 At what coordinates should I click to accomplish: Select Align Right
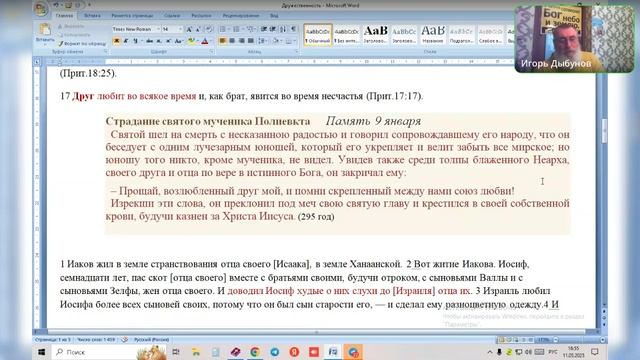coord(241,41)
